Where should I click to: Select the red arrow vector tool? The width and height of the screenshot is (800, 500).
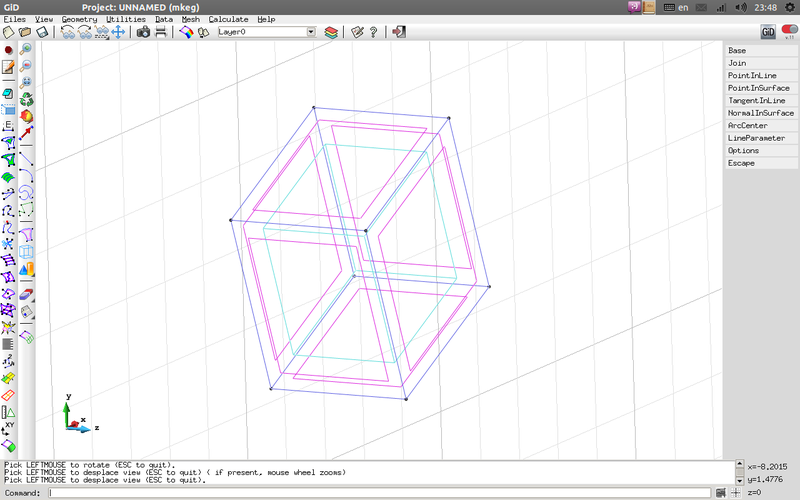26,133
